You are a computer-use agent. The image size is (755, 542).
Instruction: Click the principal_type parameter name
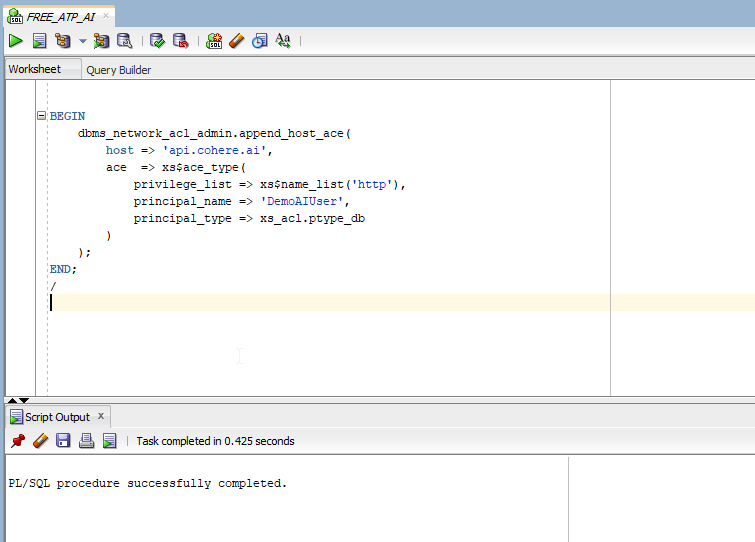(182, 219)
